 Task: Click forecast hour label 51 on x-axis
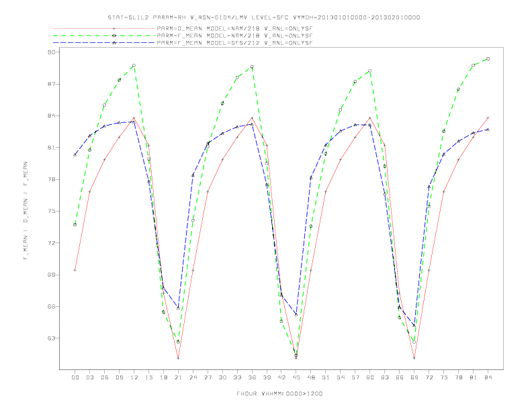(x=326, y=377)
